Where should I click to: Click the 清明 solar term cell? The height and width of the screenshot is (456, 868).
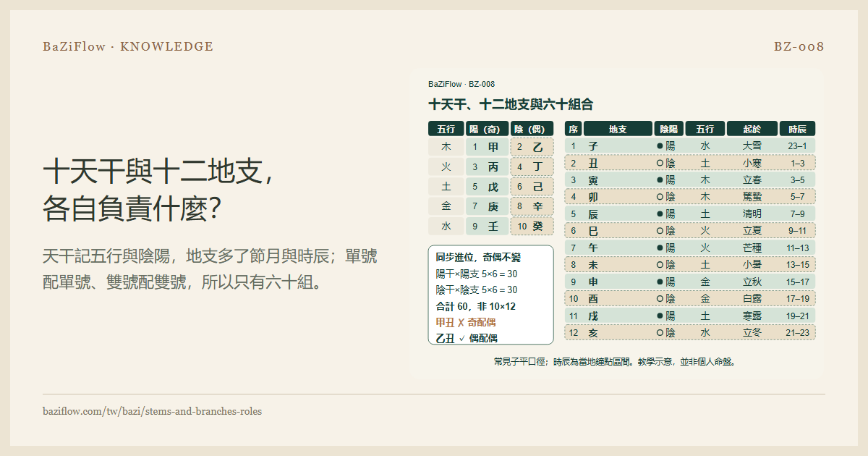click(x=752, y=214)
